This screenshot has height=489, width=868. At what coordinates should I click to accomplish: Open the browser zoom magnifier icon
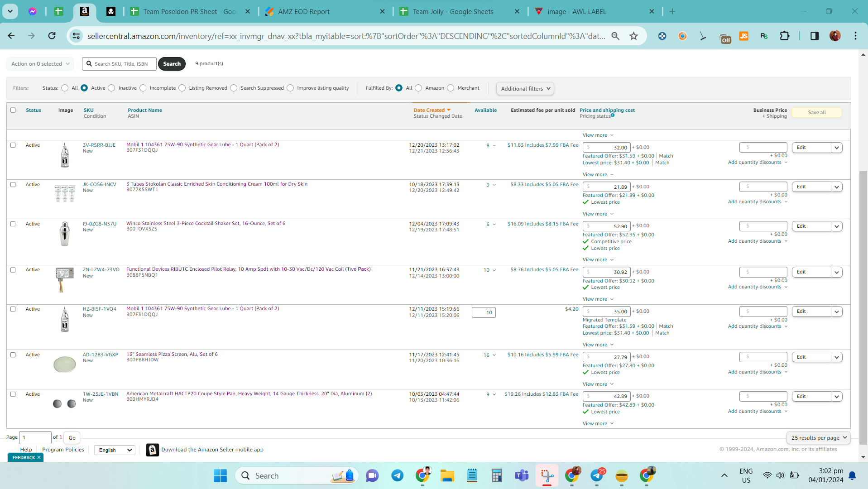pos(615,36)
